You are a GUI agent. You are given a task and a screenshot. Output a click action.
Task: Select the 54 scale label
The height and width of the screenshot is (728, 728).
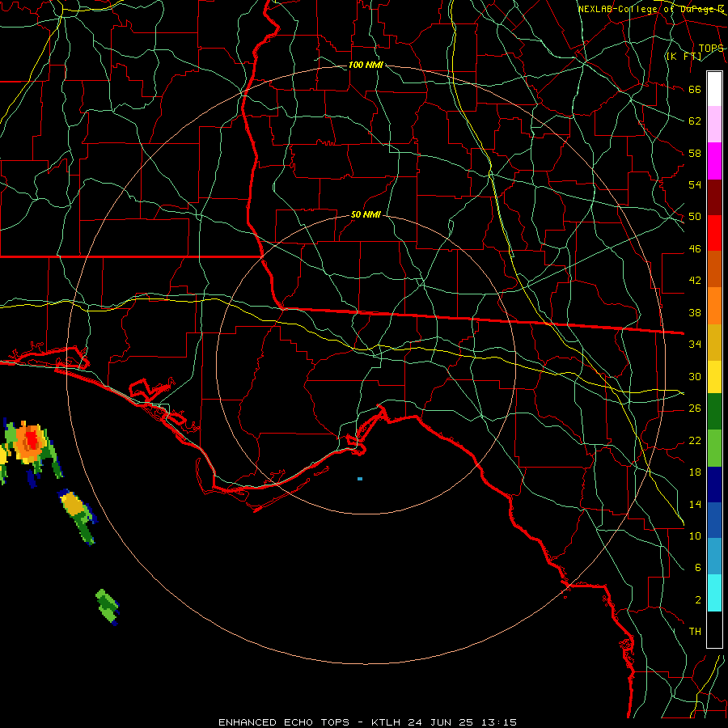[x=695, y=184]
